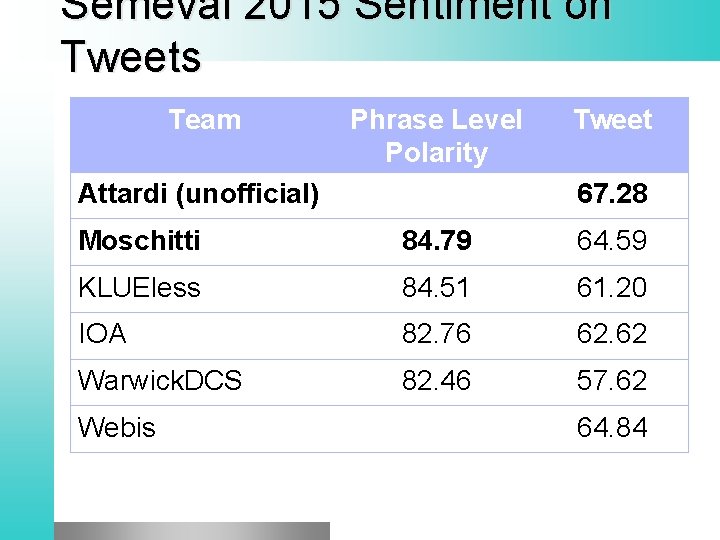Click the 'Webis' team cell
Viewport: 720px width, 540px height.
point(117,428)
